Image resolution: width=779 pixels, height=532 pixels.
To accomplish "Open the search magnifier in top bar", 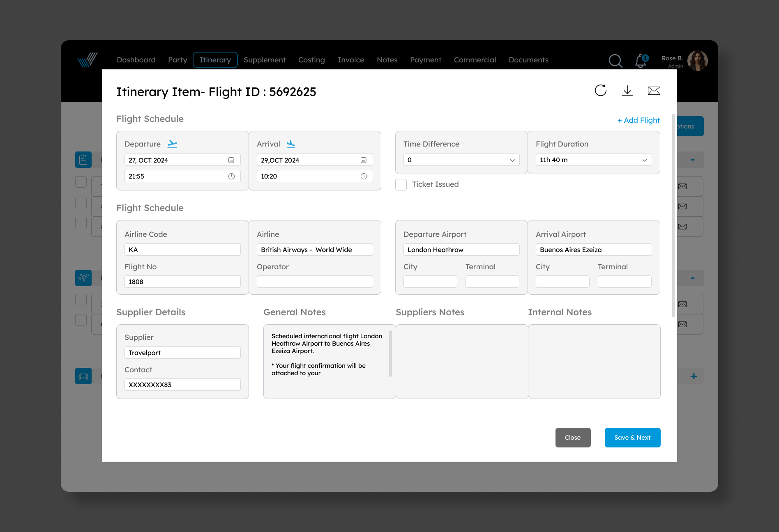I will [615, 61].
